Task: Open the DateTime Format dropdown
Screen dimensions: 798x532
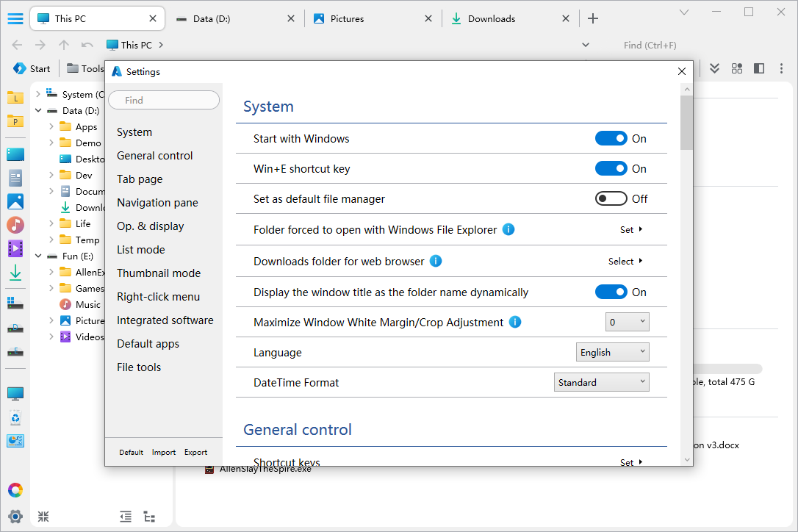Action: point(601,382)
